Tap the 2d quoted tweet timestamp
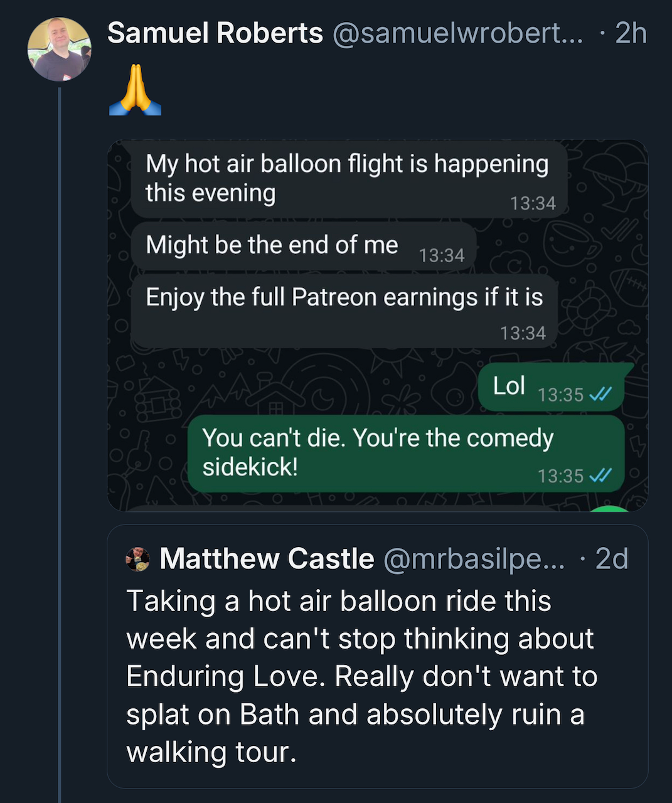 coord(612,558)
